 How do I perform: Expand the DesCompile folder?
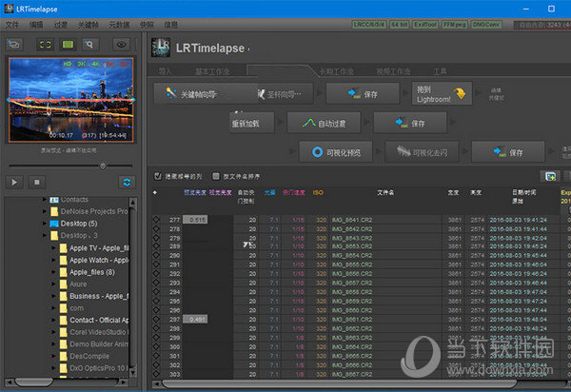tap(53, 356)
